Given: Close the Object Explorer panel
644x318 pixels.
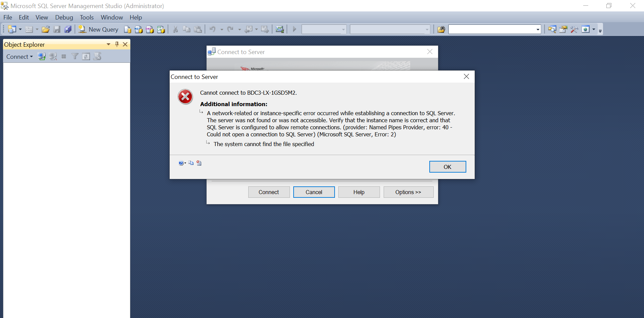Looking at the screenshot, I should pyautogui.click(x=125, y=44).
